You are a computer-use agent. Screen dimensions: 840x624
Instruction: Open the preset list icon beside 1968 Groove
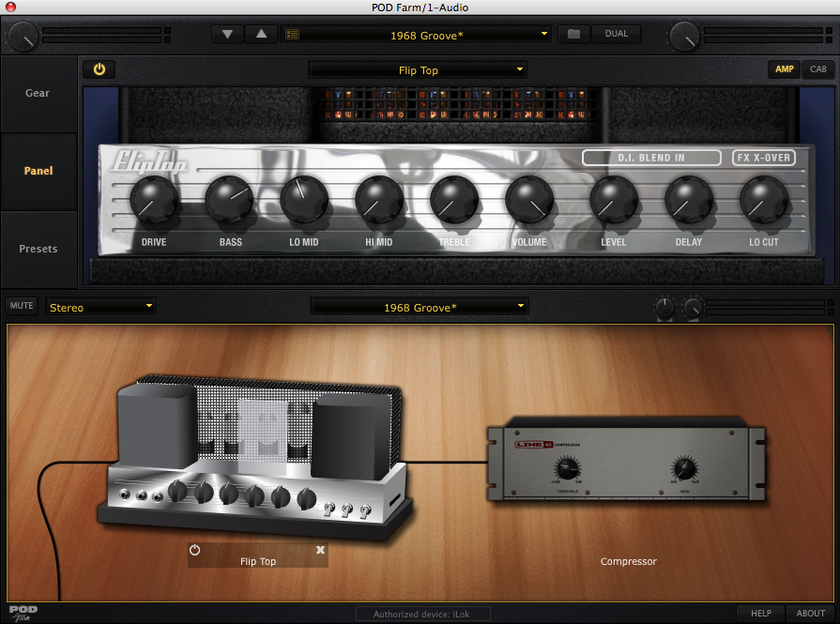[292, 35]
